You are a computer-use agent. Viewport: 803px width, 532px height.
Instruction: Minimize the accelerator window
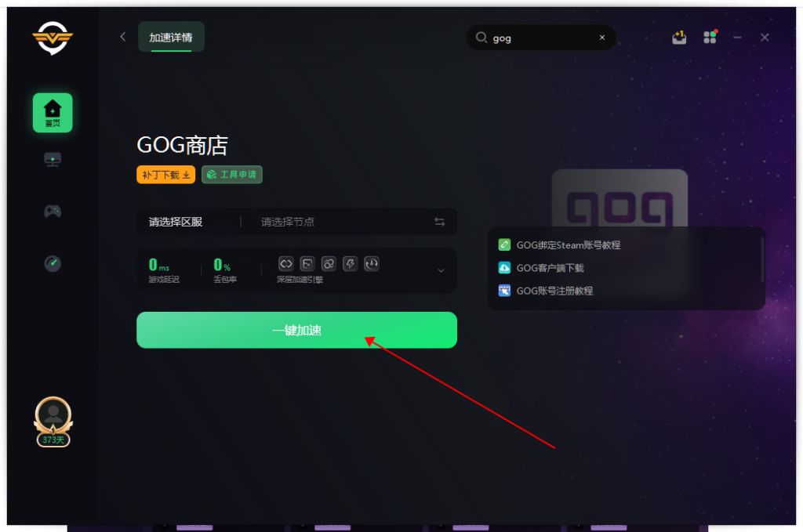(737, 38)
